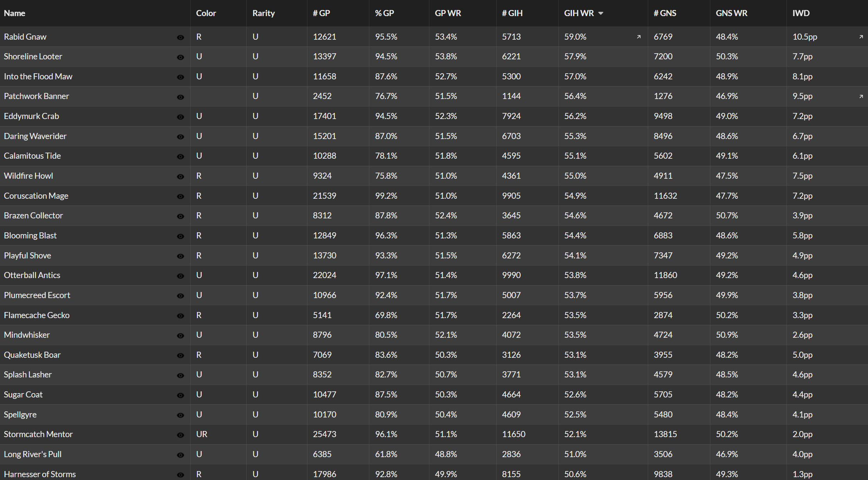Toggle the eye icon for Otterball Antics
868x480 pixels.
181,276
